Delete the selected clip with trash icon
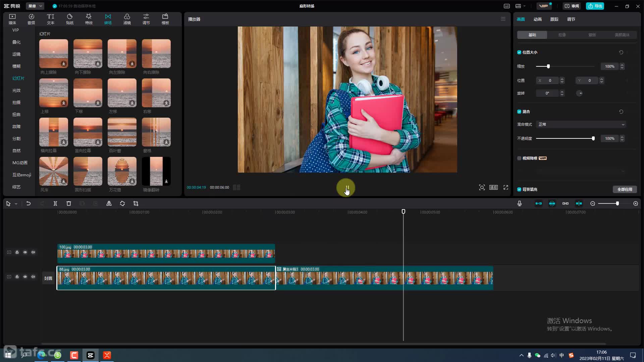This screenshot has width=644, height=362. 69,203
